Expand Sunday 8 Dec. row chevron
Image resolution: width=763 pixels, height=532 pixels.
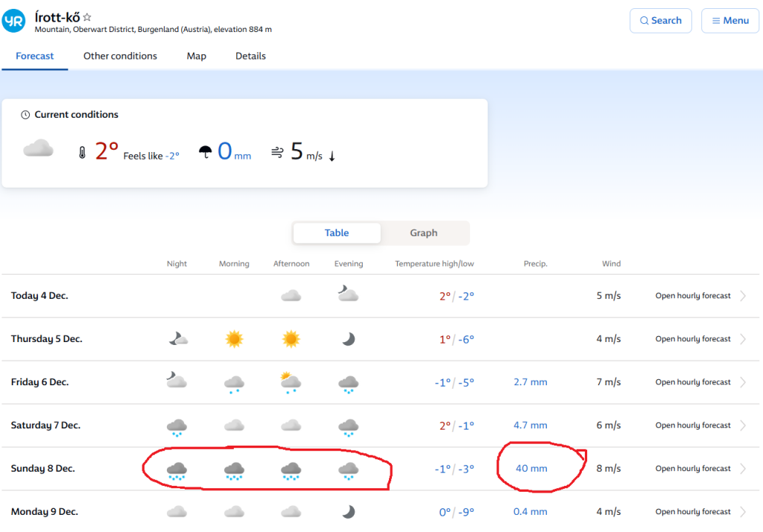[x=743, y=469]
